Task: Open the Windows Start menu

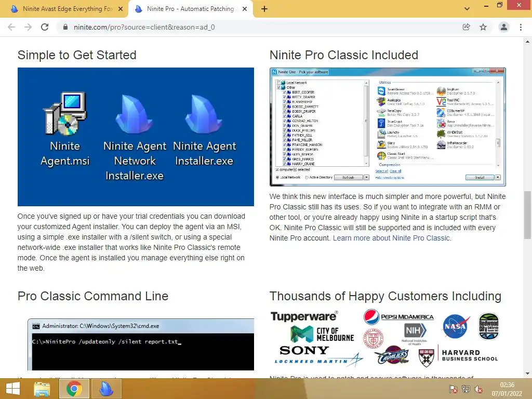Action: tap(13, 389)
